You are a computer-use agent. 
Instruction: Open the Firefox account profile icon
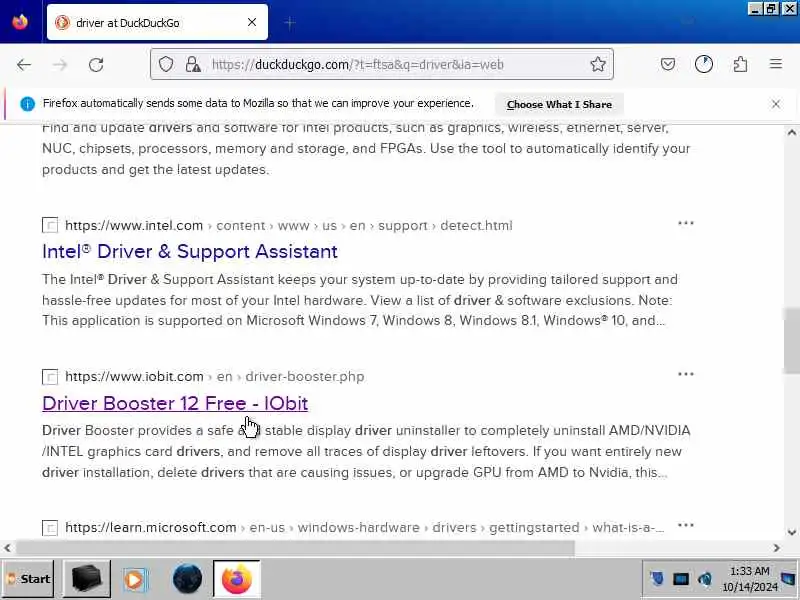(x=704, y=64)
